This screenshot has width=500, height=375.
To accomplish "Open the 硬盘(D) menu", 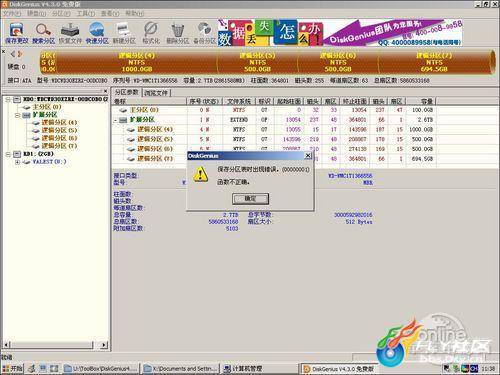I will pyautogui.click(x=36, y=13).
